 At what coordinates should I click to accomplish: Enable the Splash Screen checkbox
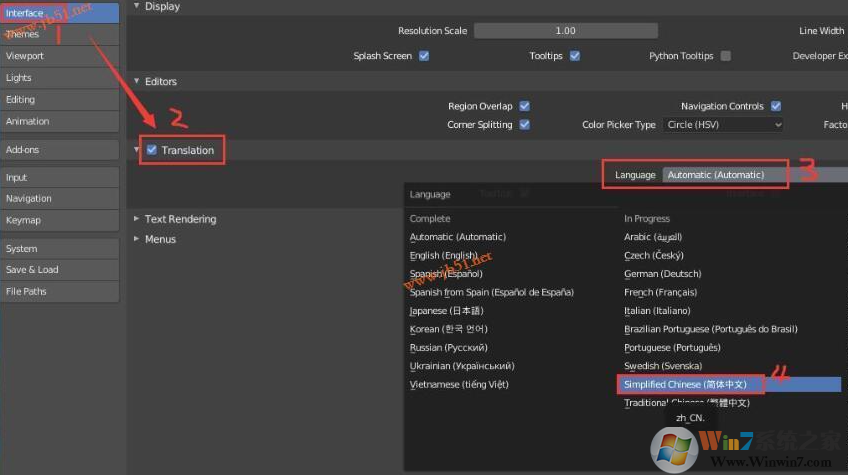[x=424, y=56]
